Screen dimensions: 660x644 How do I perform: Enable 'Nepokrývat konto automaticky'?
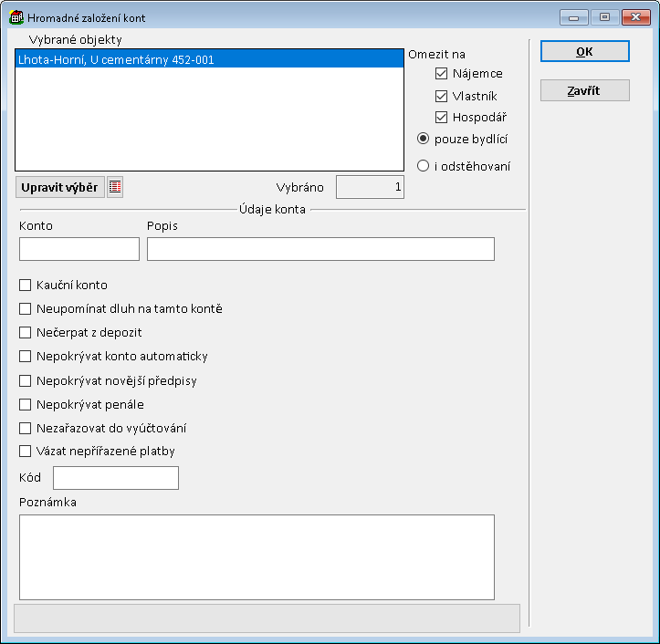click(x=26, y=357)
